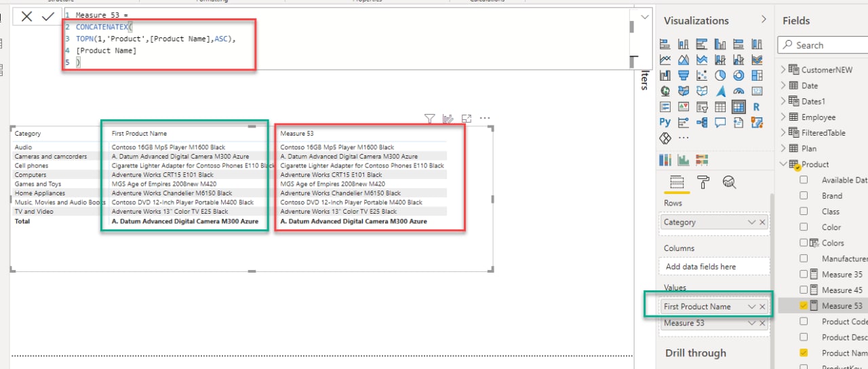This screenshot has width=868, height=369.
Task: Open the visual's More options ellipsis
Action: (x=485, y=118)
